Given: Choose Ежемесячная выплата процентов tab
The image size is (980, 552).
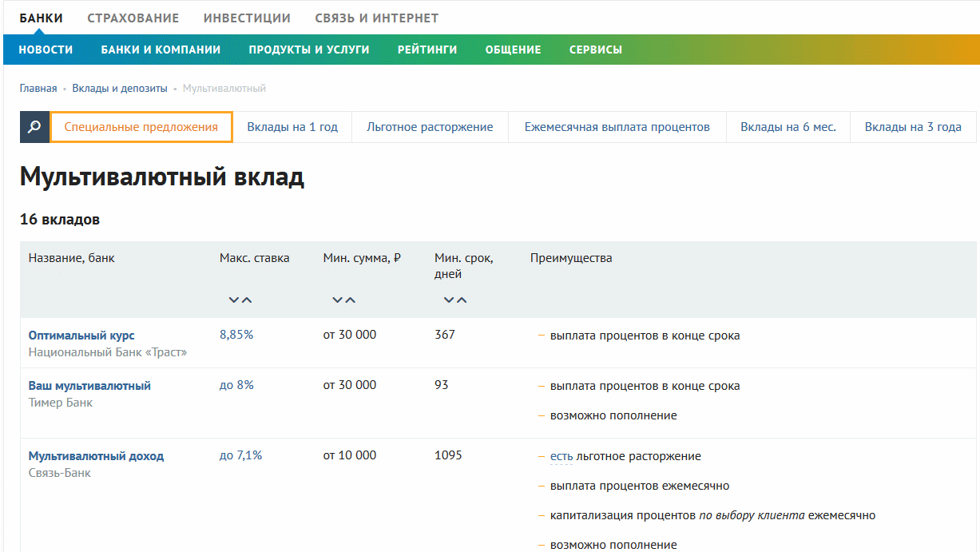Looking at the screenshot, I should (617, 127).
